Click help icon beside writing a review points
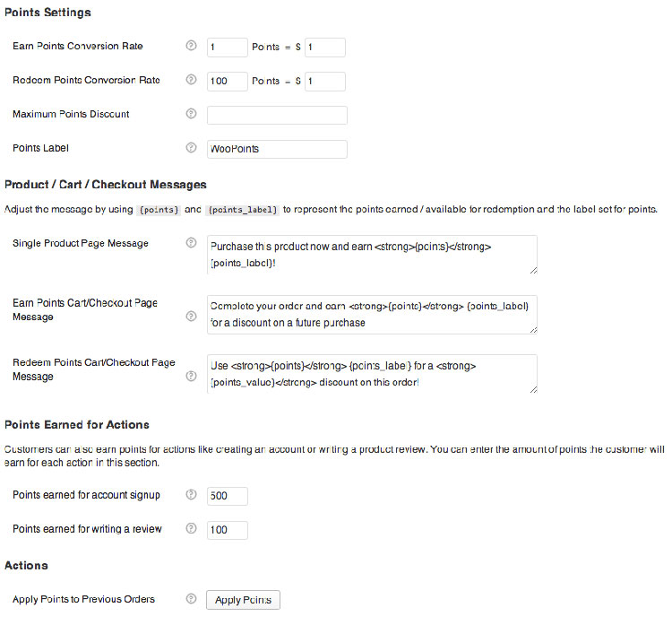 pos(191,529)
